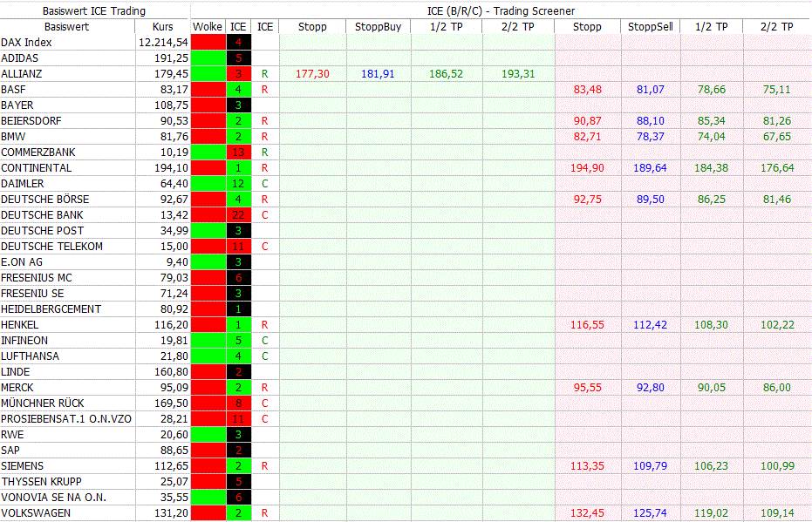Viewport: 812px width, 522px height.
Task: Click the "VONOVIA SE NA O.N." row name
Action: (53, 498)
